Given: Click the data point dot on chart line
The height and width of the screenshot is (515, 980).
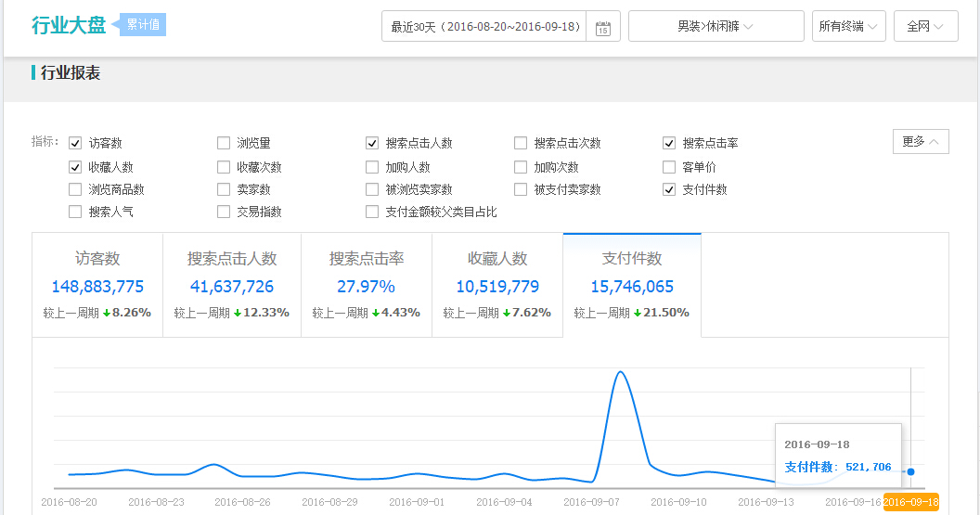Looking at the screenshot, I should click(910, 471).
